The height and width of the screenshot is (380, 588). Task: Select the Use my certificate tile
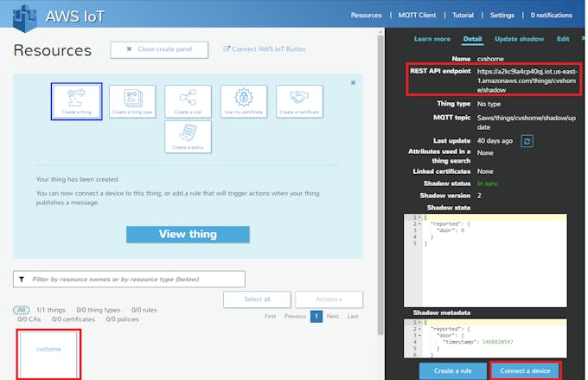coord(244,102)
